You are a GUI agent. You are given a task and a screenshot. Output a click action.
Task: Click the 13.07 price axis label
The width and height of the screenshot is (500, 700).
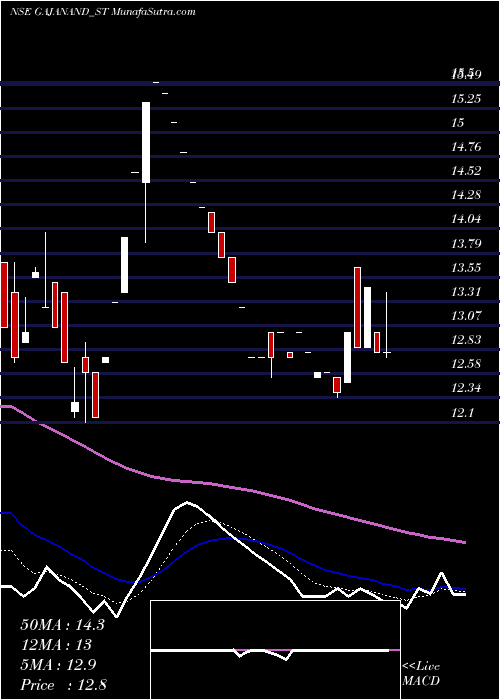[466, 316]
